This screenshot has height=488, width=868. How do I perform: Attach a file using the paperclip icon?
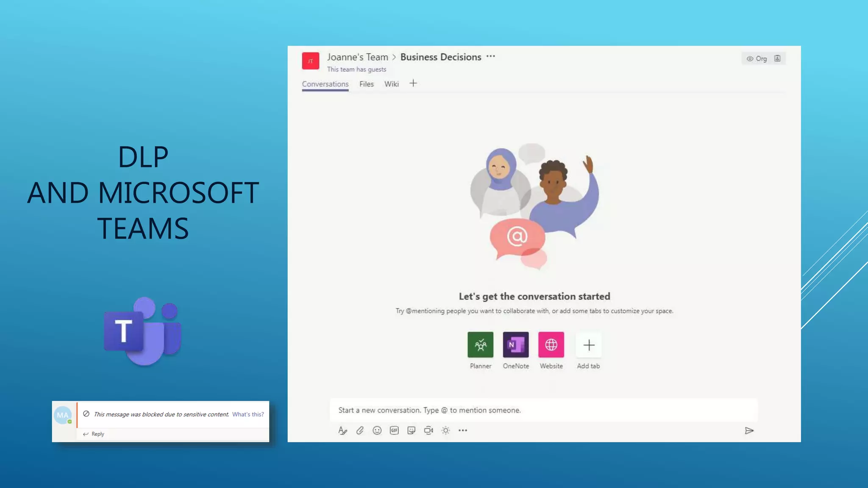[x=360, y=430]
